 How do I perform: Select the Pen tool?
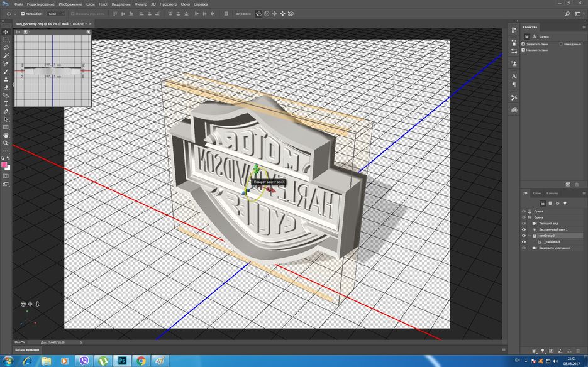point(6,112)
